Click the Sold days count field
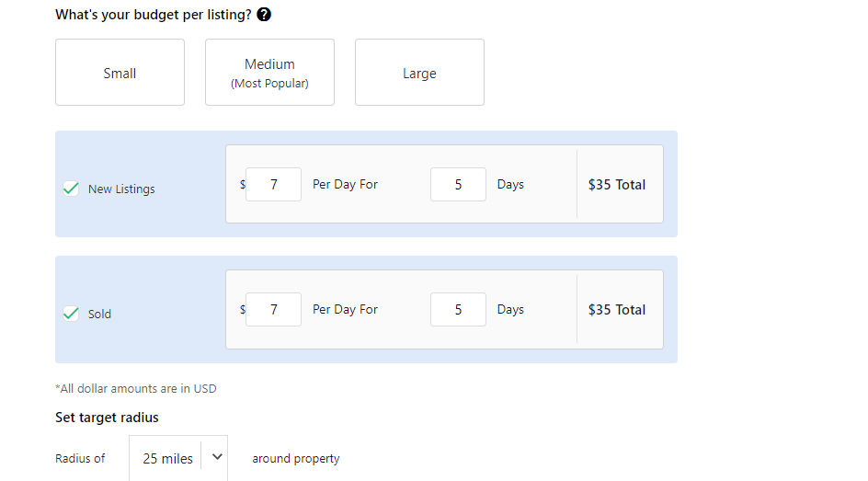The height and width of the screenshot is (481, 868). click(458, 309)
